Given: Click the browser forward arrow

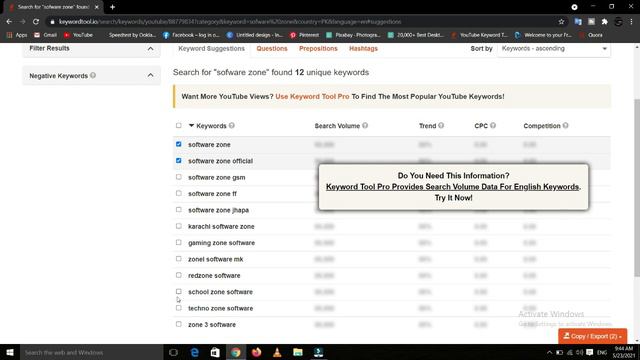Looking at the screenshot, I should (x=22, y=22).
